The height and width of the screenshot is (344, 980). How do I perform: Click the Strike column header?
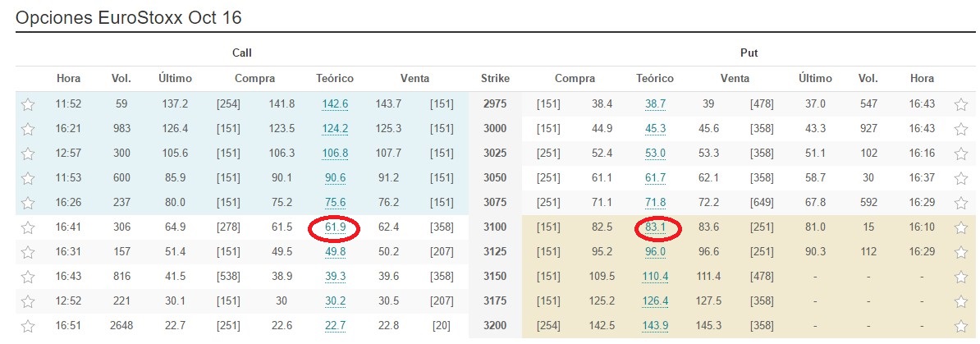(x=495, y=79)
